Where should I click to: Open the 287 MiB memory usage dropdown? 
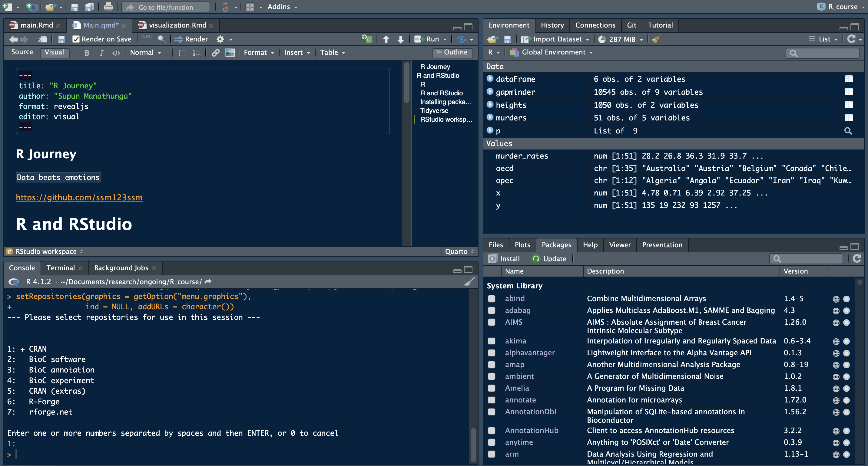coord(621,39)
